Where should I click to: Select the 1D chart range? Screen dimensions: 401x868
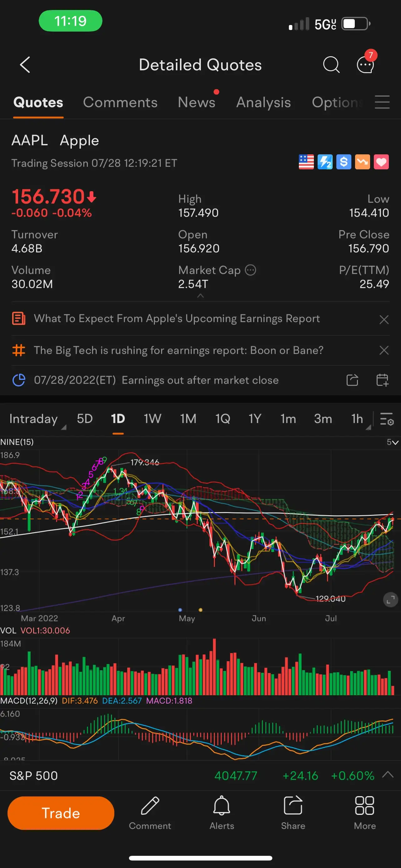coord(118,419)
